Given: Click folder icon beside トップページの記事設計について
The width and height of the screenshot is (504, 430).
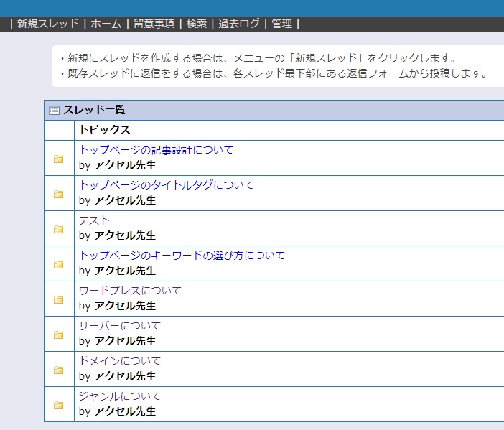Looking at the screenshot, I should (58, 159).
